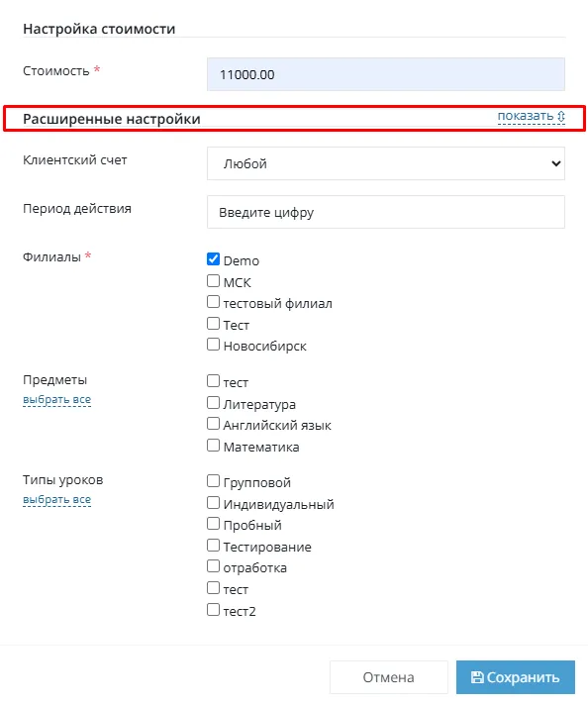Screen dimensions: 588x706
Task: Check the отработка lesson type checkbox
Action: click(x=214, y=566)
